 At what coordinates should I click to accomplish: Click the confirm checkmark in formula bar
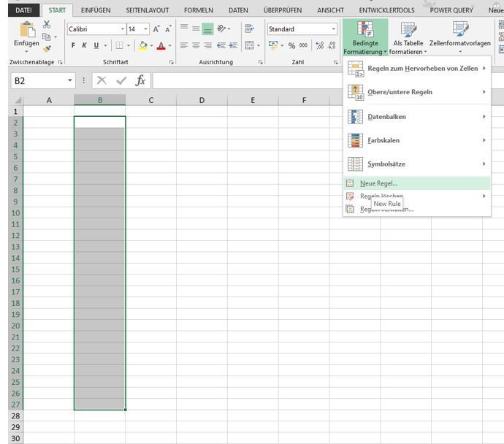click(121, 80)
